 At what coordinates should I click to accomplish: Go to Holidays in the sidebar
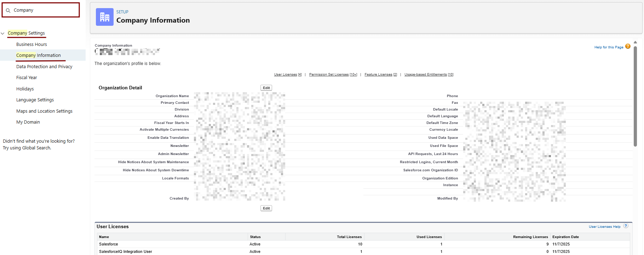click(x=25, y=89)
